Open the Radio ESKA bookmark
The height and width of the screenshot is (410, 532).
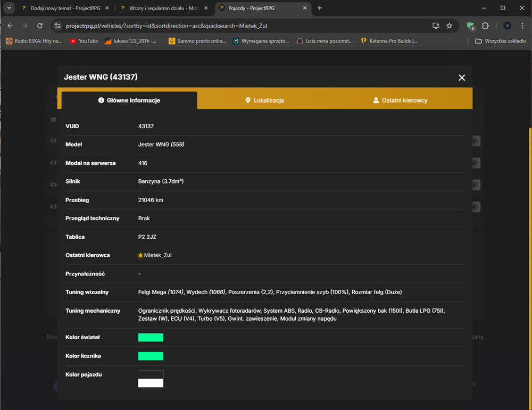tap(34, 41)
